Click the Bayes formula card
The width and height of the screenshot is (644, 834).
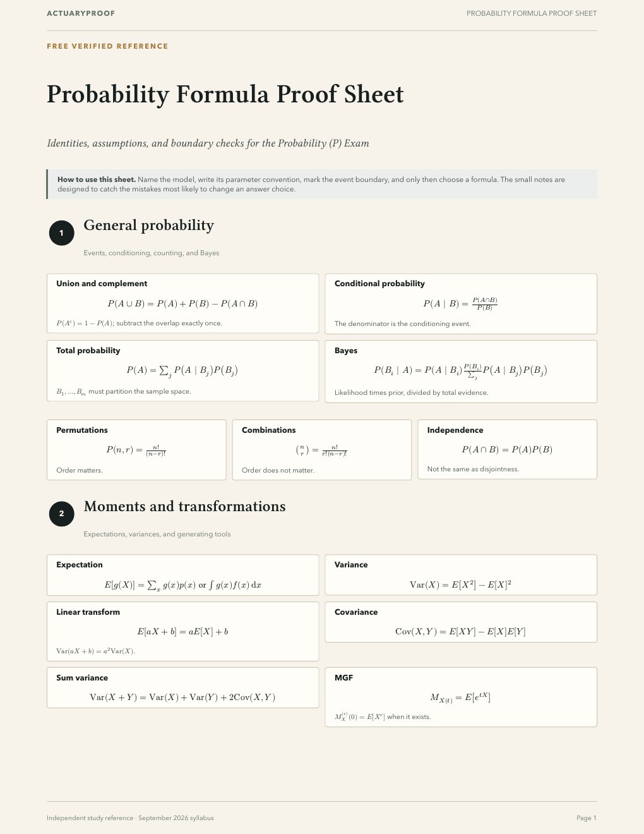pyautogui.click(x=461, y=372)
